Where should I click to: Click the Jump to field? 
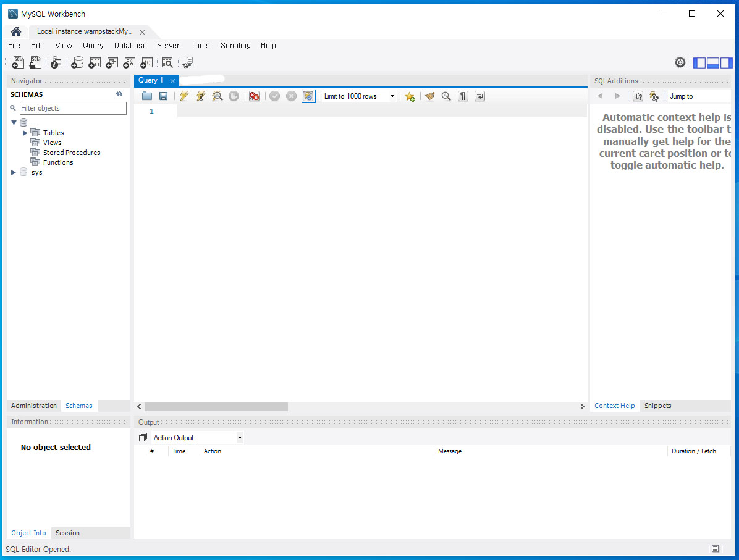[x=699, y=96]
